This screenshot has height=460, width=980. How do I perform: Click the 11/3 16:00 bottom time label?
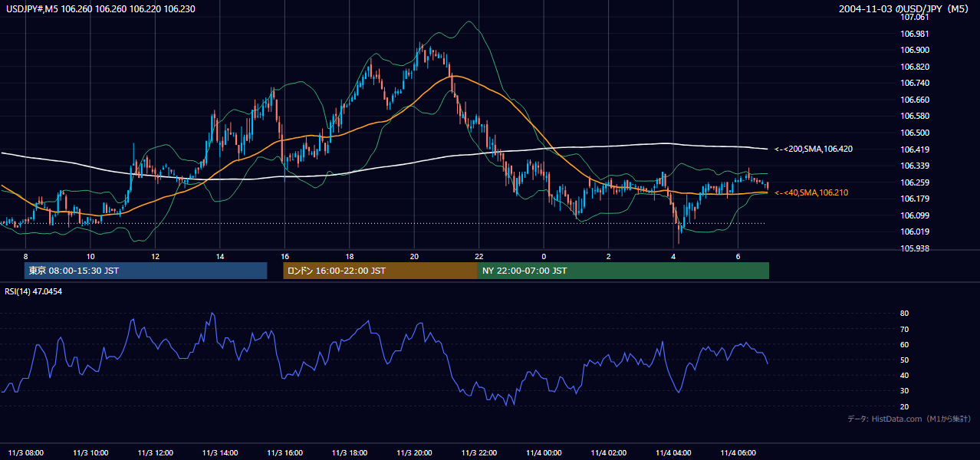(285, 452)
